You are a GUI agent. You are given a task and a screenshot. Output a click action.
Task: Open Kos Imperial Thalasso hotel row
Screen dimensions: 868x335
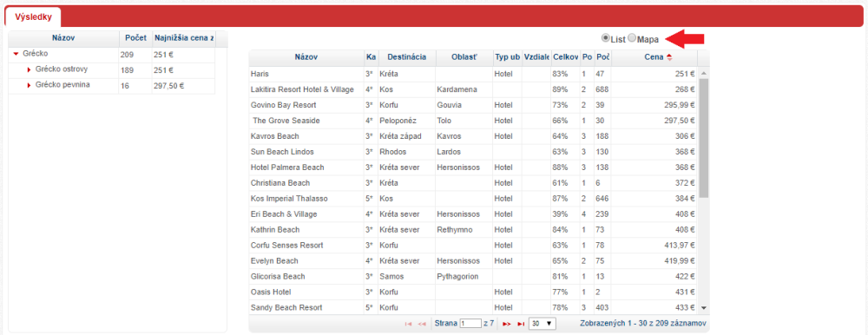472,198
